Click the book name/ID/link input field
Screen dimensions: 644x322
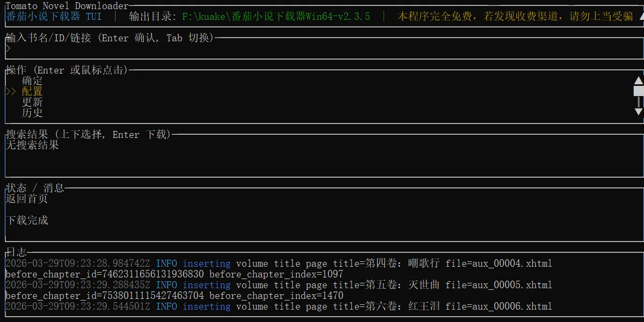[x=161, y=48]
